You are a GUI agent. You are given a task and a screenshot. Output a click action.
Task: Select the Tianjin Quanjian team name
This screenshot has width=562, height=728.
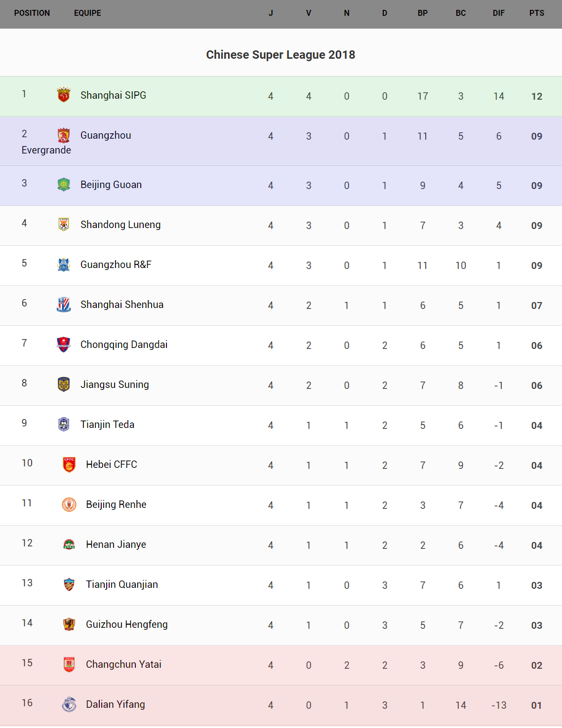(x=122, y=584)
